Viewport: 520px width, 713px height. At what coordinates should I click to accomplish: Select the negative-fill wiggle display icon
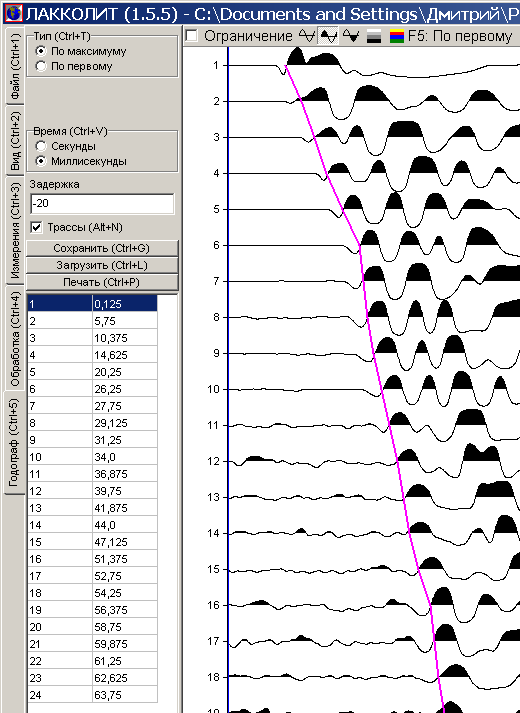tap(351, 36)
